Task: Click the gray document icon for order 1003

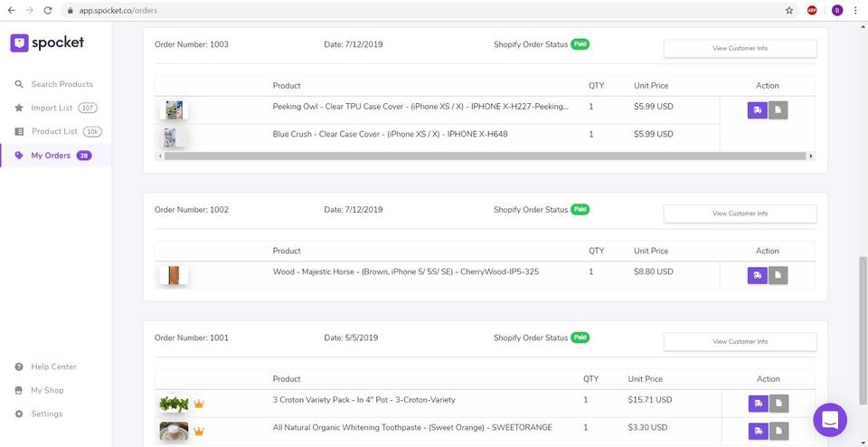Action: [778, 110]
